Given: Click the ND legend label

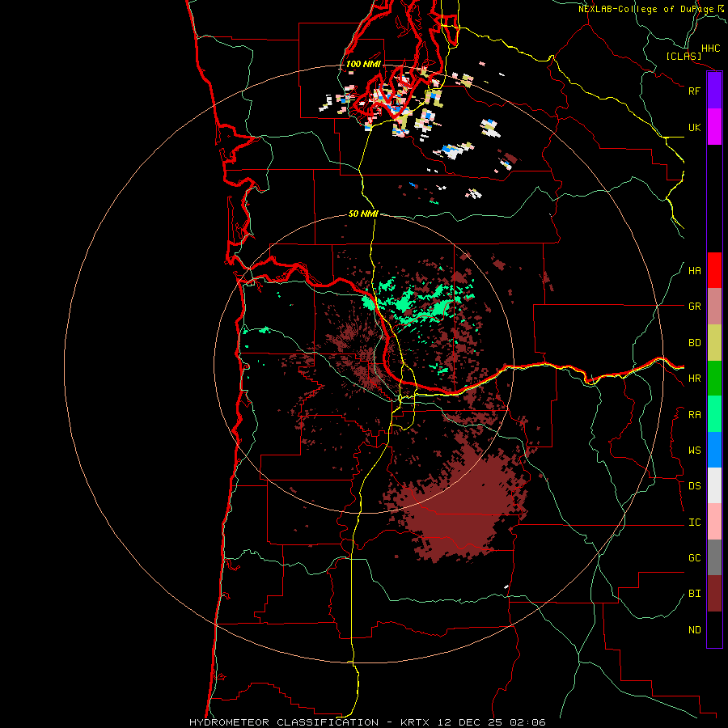Looking at the screenshot, I should tap(695, 629).
